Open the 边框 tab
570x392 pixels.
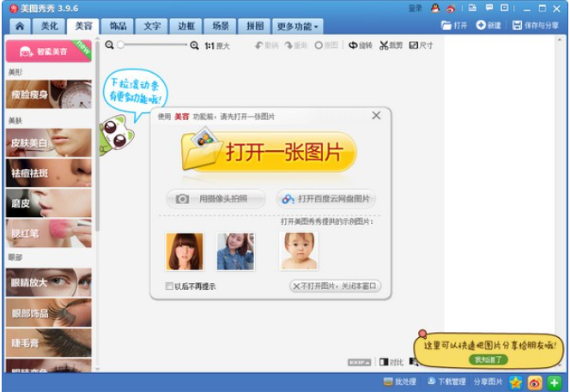(186, 26)
